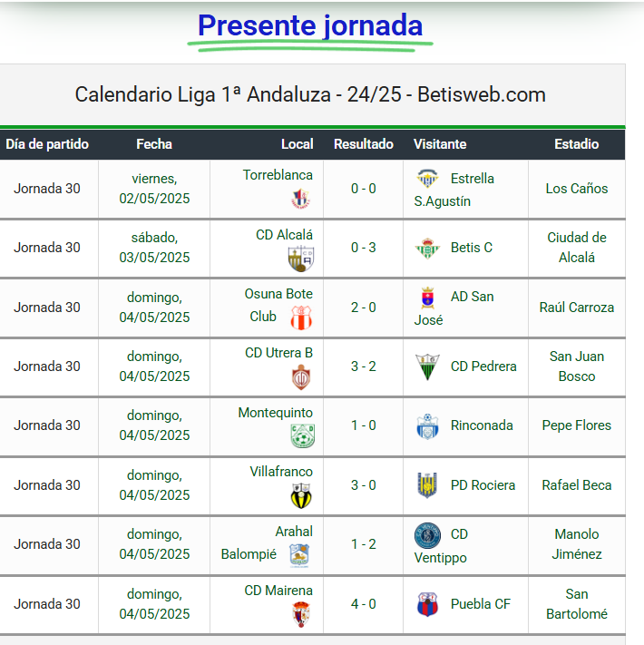644x645 pixels.
Task: Click the Resultado column header
Action: (x=364, y=144)
